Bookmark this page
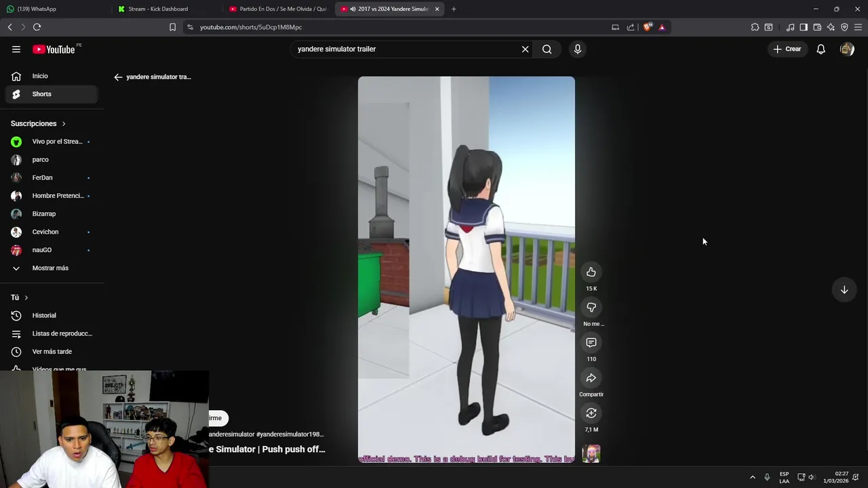868x488 pixels. (x=172, y=27)
